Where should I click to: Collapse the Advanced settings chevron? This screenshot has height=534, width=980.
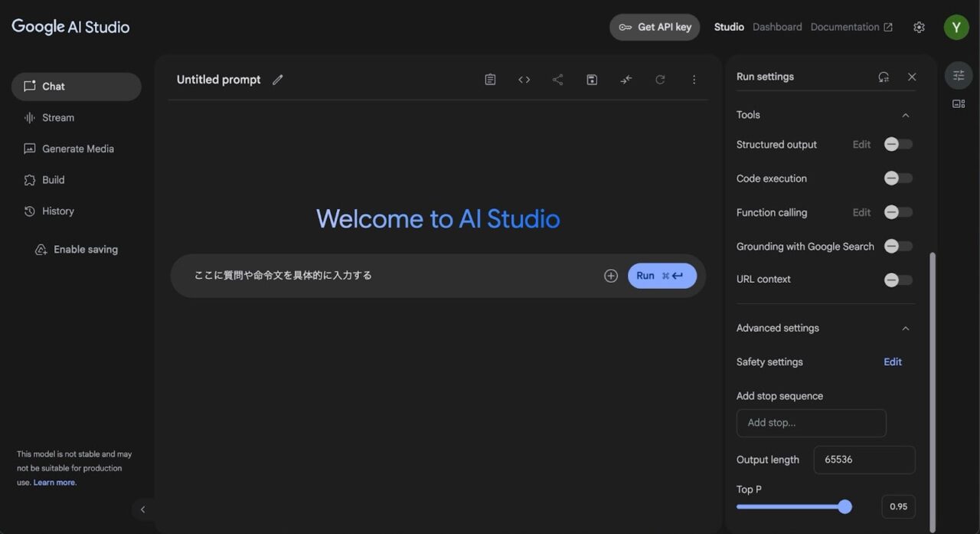(x=906, y=328)
